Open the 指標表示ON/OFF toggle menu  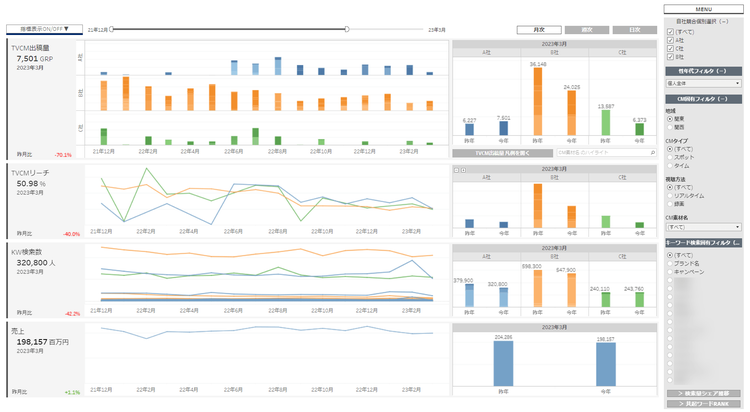[44, 29]
